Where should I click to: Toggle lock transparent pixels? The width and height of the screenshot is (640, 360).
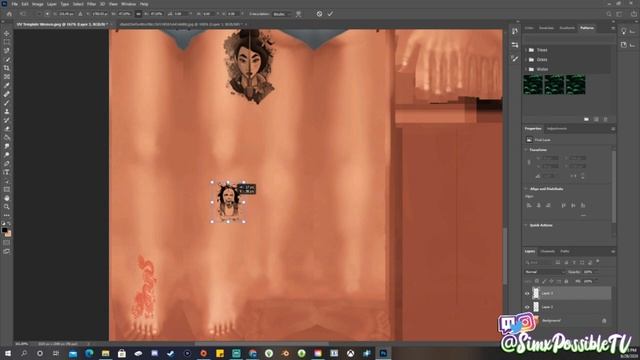[x=537, y=281]
